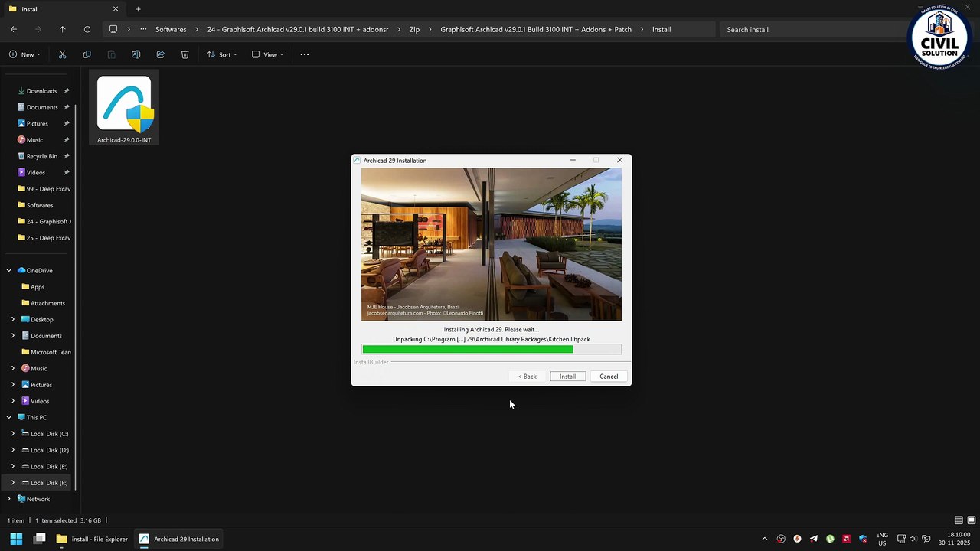Expand the Local Disk (E:) node
This screenshot has height=551, width=980.
pos(13,466)
